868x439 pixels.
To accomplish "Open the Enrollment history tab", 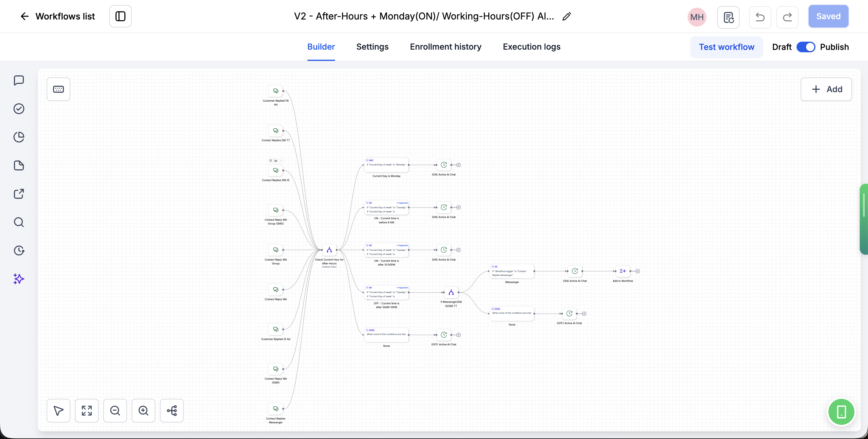I will click(x=446, y=47).
